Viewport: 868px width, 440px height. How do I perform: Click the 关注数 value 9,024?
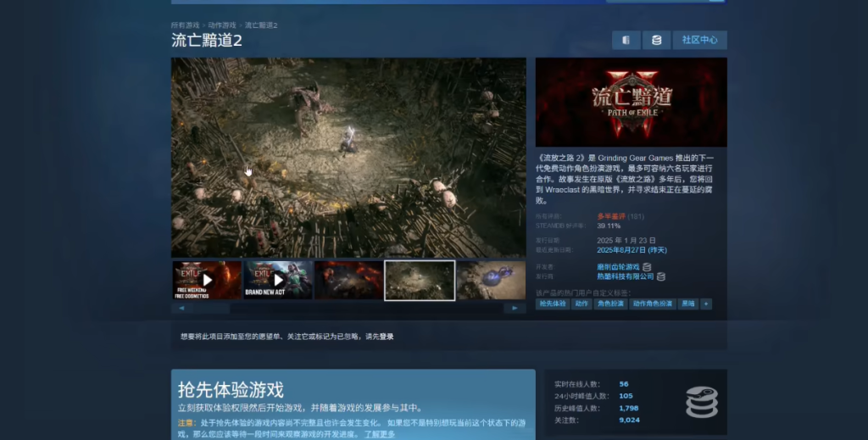tap(630, 420)
